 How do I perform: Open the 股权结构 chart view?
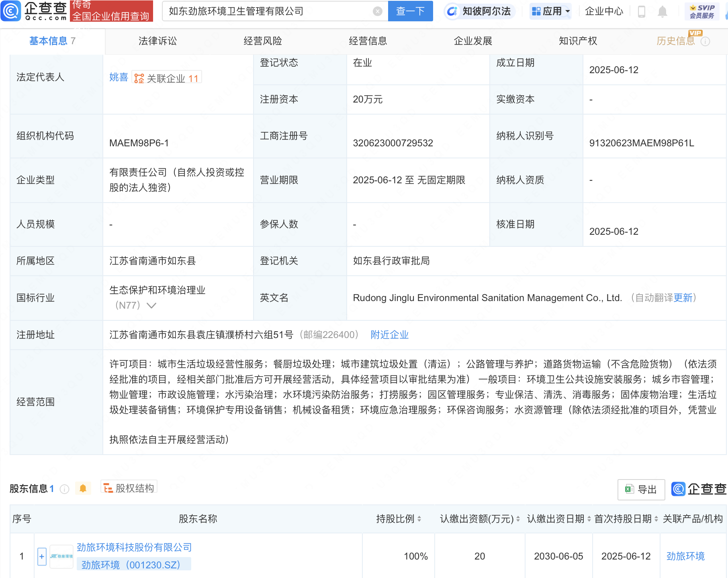[129, 488]
